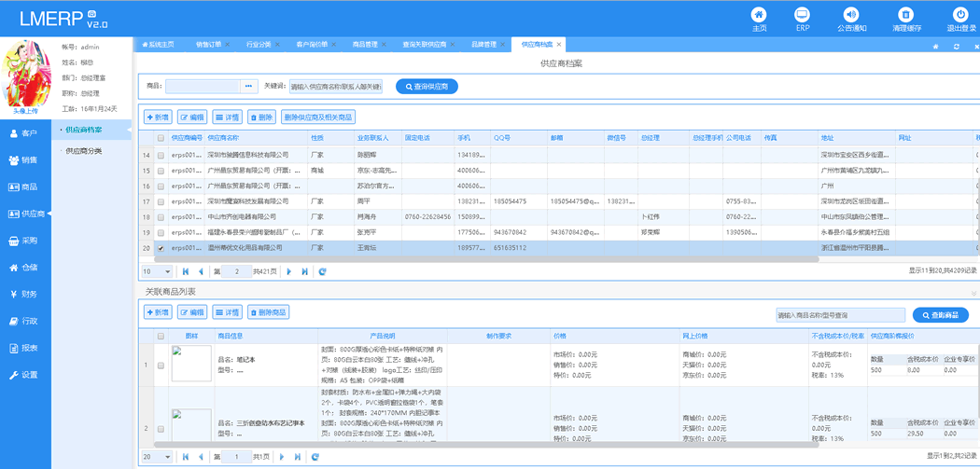
Task: Go to last page of supplier list
Action: (x=304, y=271)
